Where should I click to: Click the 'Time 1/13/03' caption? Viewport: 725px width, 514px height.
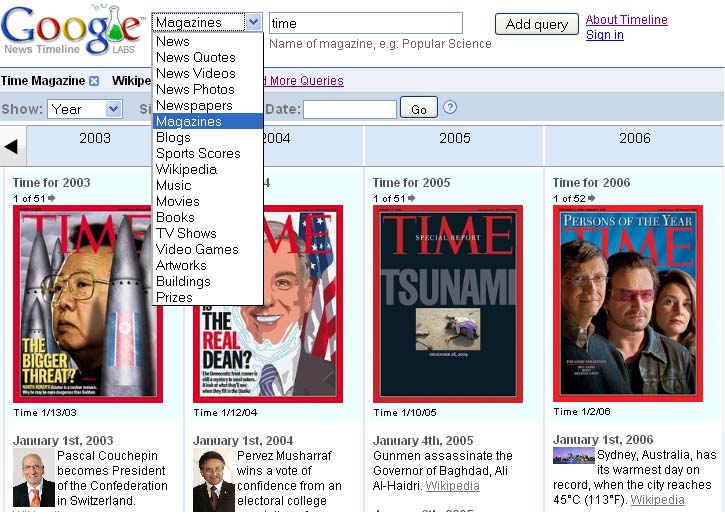click(x=45, y=412)
